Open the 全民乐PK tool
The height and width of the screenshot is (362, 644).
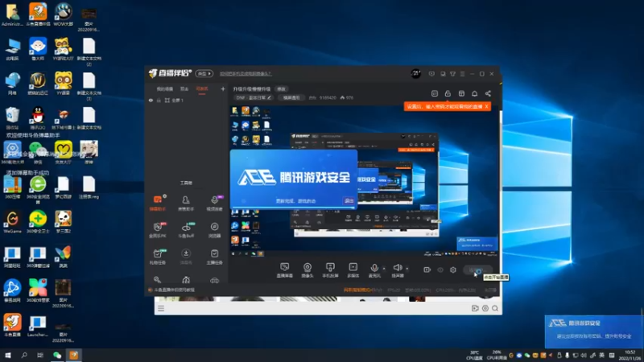point(157,230)
